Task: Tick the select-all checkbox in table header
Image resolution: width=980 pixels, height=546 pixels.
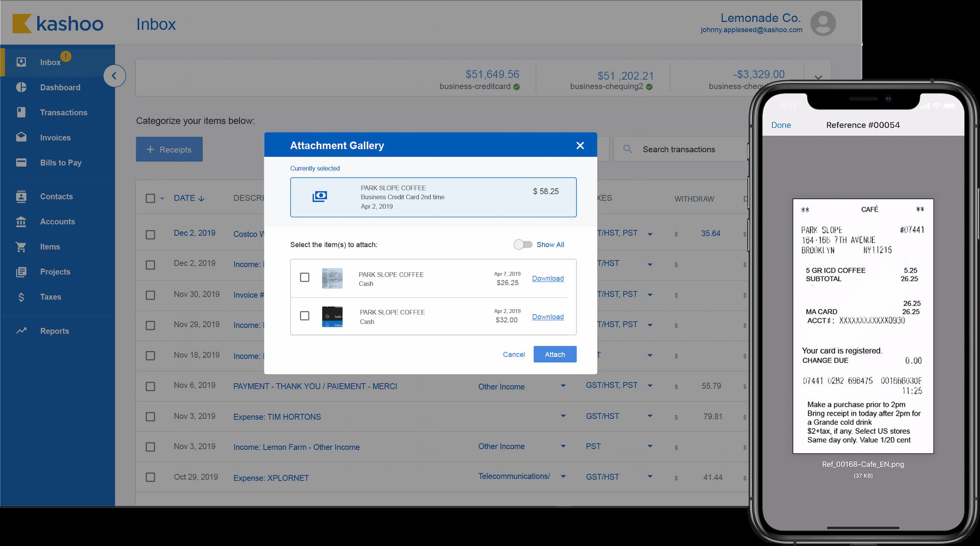Action: [x=150, y=198]
